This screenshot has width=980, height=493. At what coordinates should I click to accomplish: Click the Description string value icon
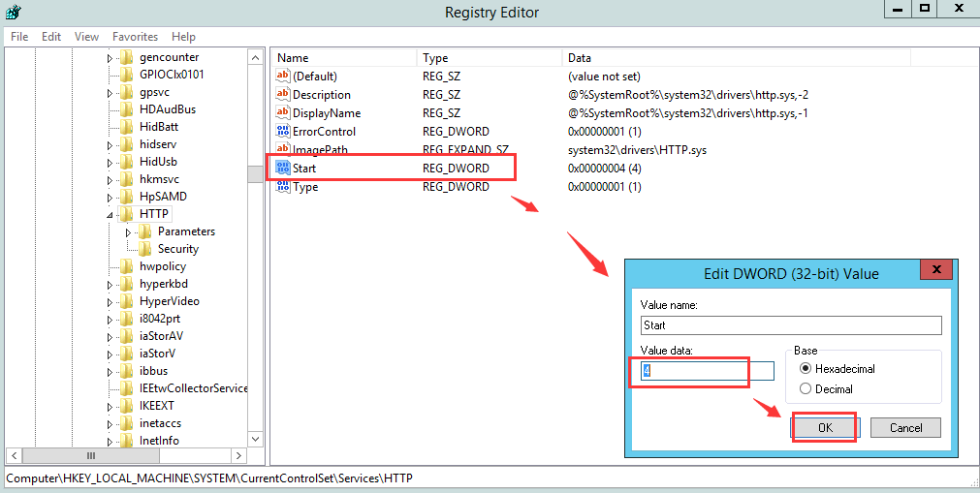click(x=283, y=94)
